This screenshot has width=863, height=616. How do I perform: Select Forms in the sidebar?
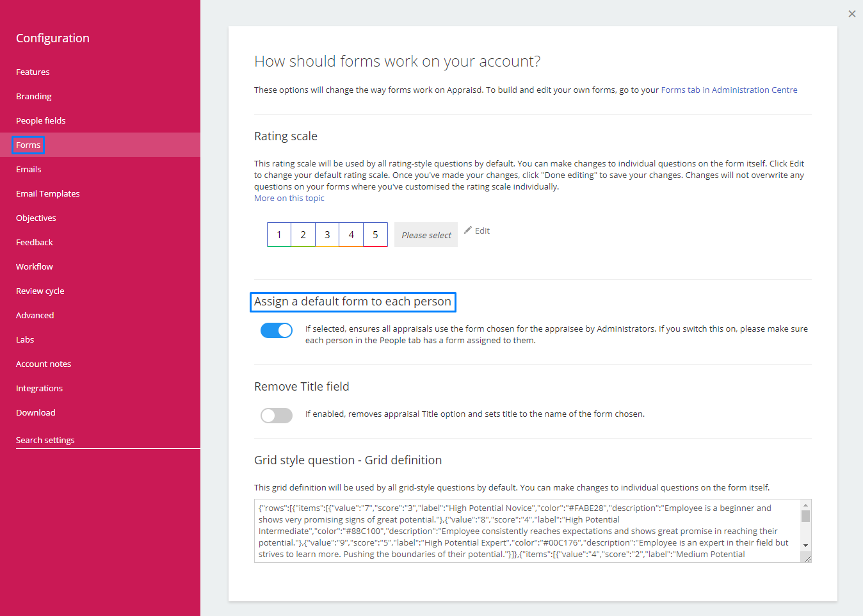[28, 145]
